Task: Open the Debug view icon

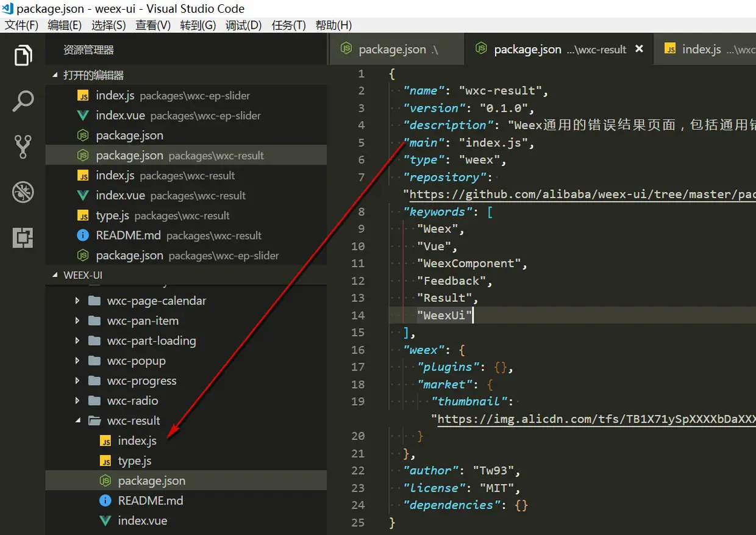Action: pyautogui.click(x=23, y=193)
